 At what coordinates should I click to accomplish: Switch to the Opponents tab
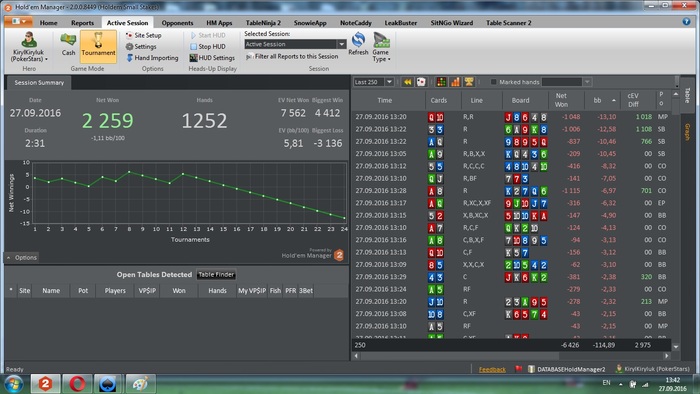point(177,23)
